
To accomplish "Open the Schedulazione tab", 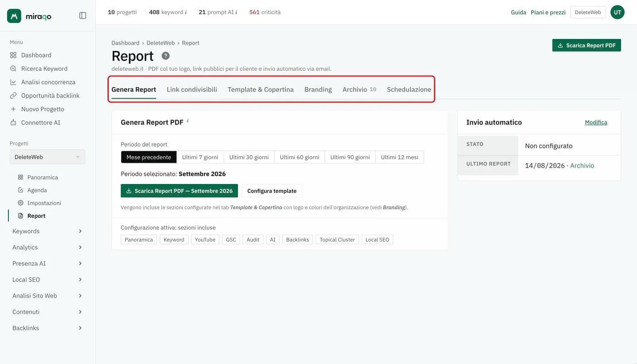I will click(409, 89).
